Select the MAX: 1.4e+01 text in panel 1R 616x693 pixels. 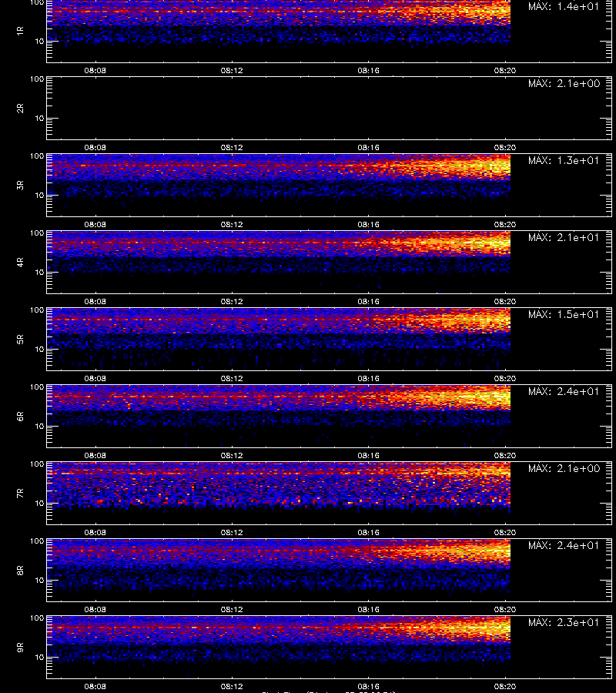coord(564,7)
